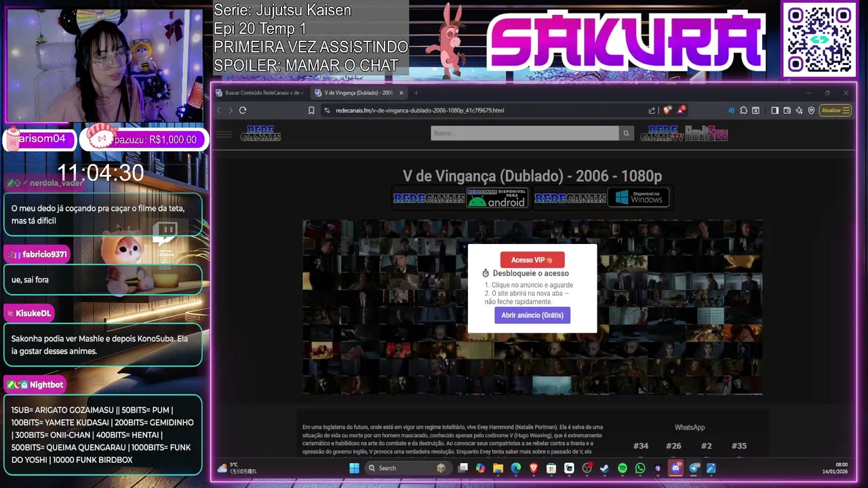The width and height of the screenshot is (868, 488).
Task: Click the share icon in the address bar
Action: pos(652,110)
